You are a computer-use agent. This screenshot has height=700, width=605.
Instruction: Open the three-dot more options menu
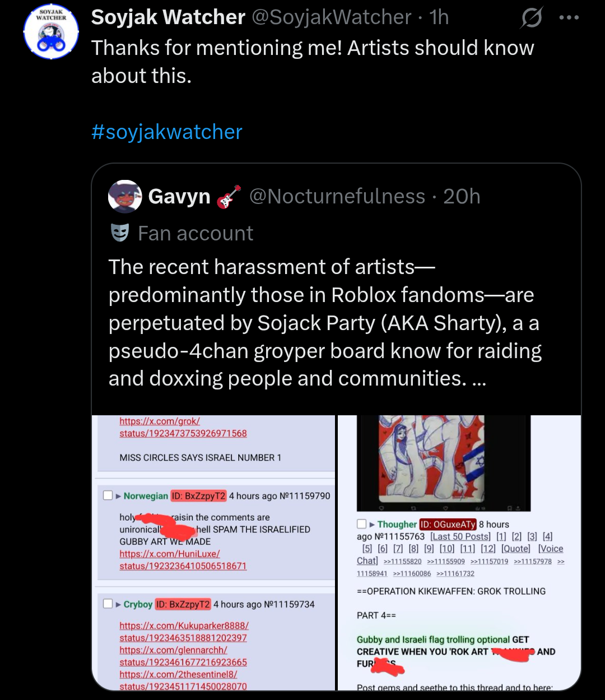(569, 18)
